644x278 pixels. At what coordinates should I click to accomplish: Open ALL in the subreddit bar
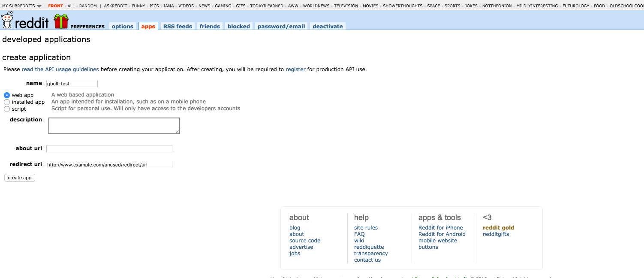click(71, 6)
